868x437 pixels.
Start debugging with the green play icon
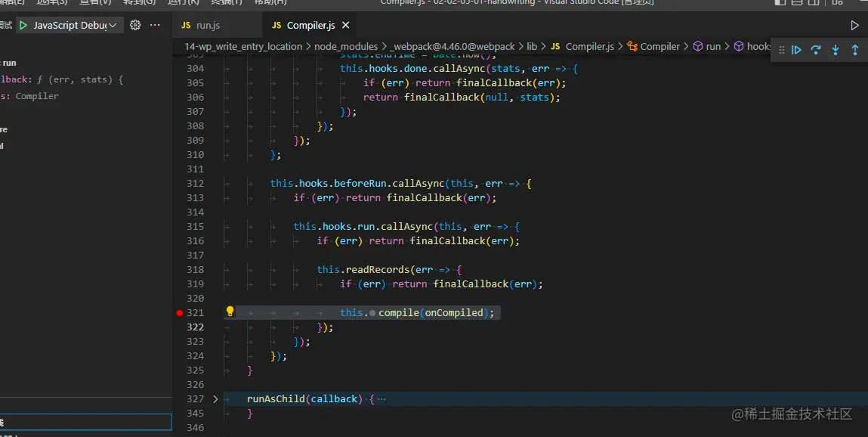(23, 26)
